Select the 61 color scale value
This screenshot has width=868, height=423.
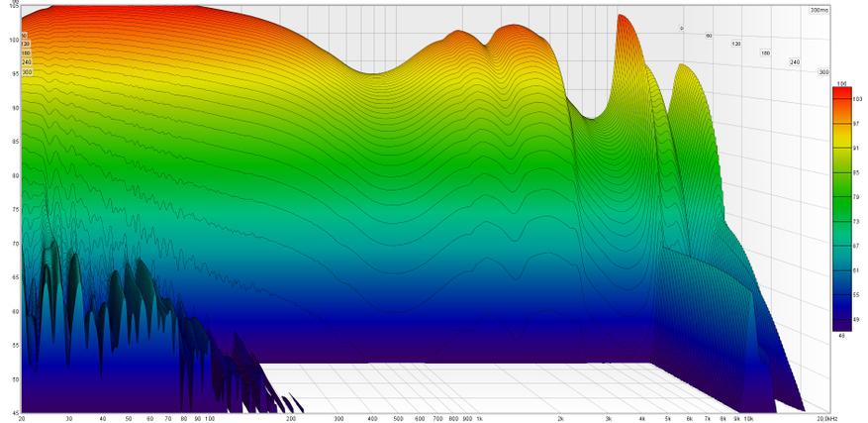pos(857,270)
